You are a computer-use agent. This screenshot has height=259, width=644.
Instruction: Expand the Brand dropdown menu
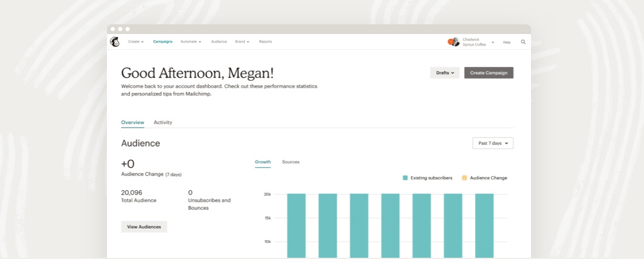tap(242, 42)
